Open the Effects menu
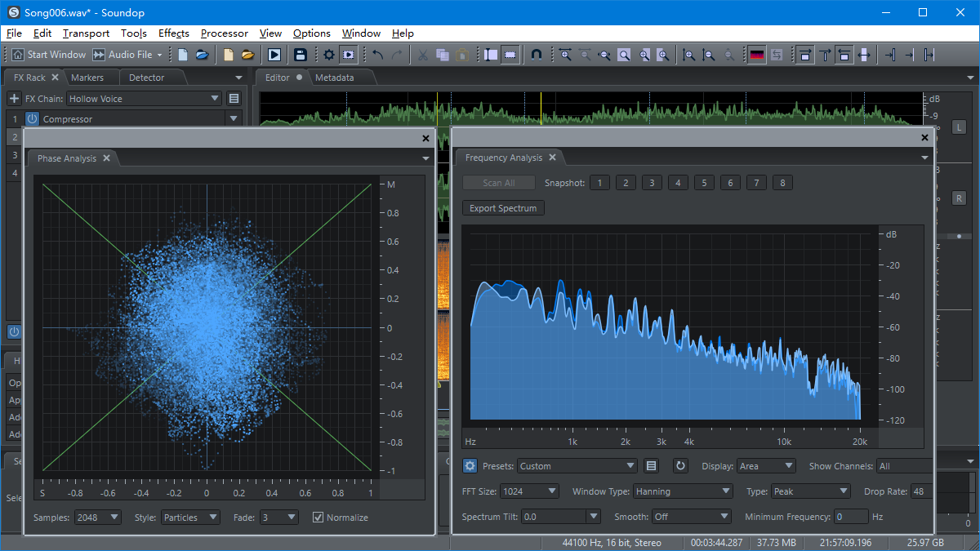The height and width of the screenshot is (551, 980). click(173, 33)
